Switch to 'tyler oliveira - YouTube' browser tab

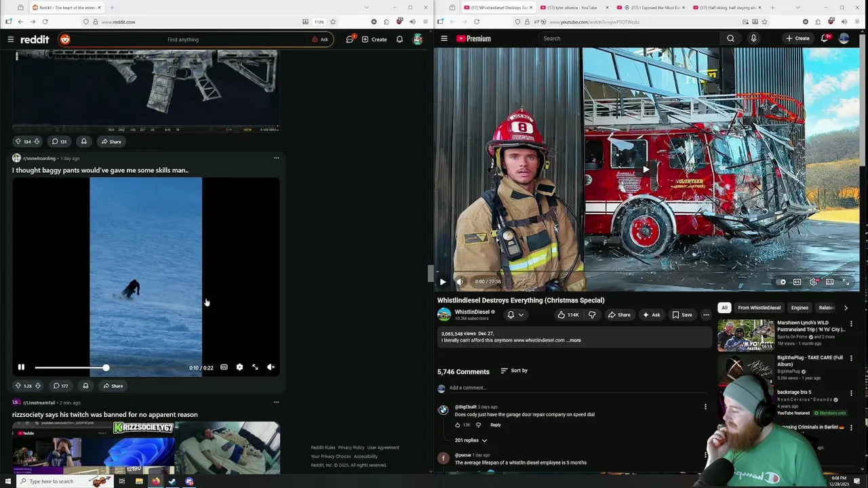(572, 7)
